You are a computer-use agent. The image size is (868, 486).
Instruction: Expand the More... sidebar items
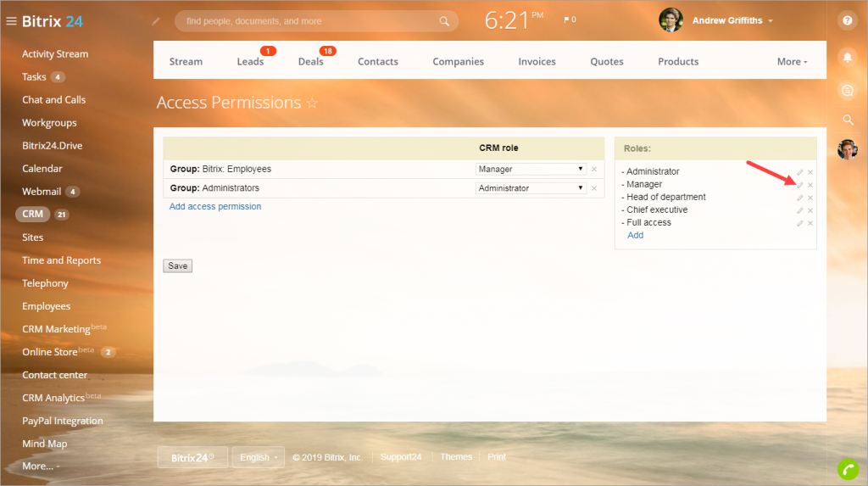[x=41, y=466]
